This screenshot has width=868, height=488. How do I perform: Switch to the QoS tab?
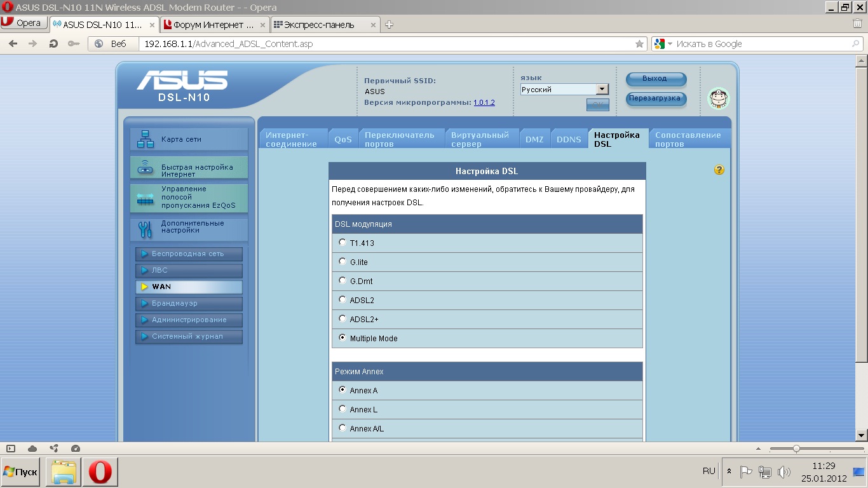(343, 139)
